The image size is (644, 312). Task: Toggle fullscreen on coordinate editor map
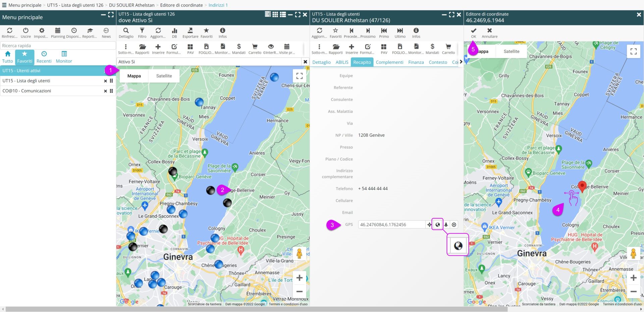click(633, 51)
